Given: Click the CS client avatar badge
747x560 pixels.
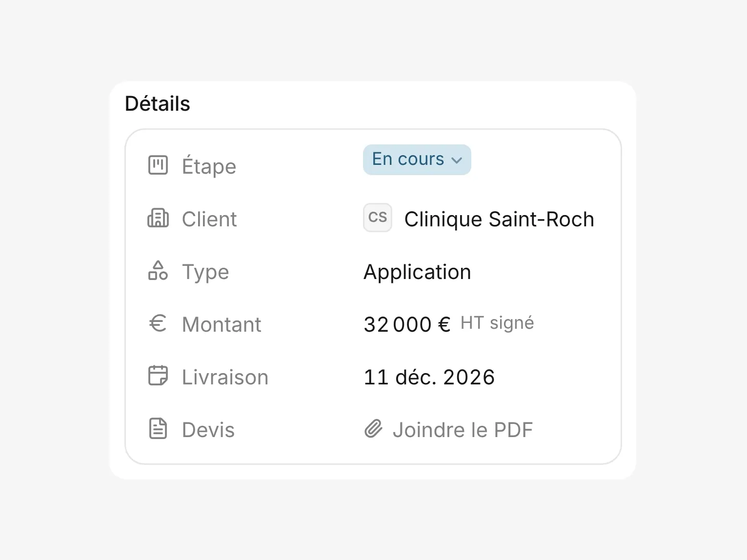Looking at the screenshot, I should coord(378,218).
